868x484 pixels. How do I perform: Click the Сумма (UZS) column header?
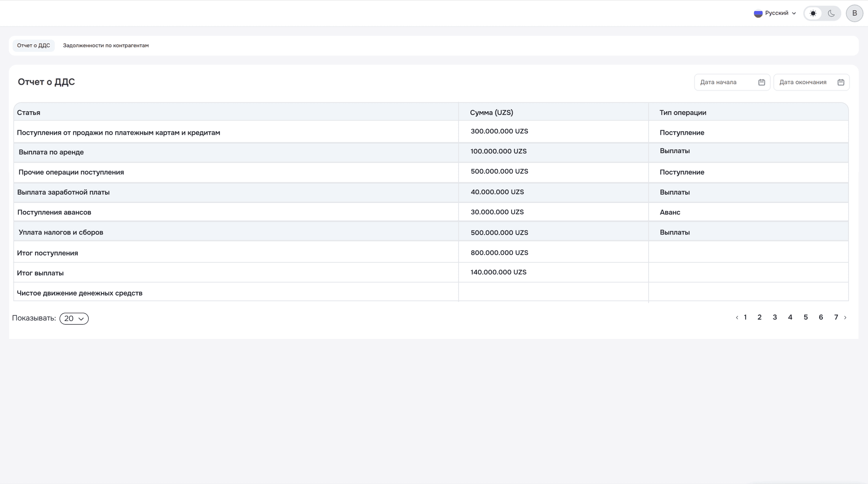[491, 112]
